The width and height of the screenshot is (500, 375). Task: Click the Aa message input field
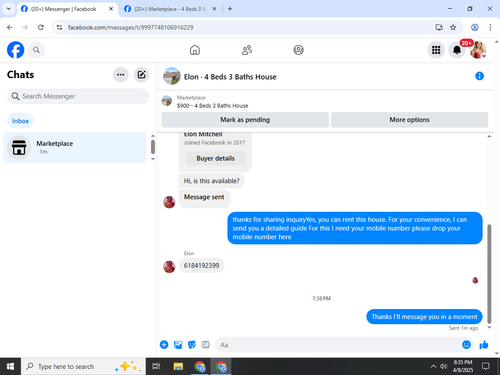click(340, 345)
